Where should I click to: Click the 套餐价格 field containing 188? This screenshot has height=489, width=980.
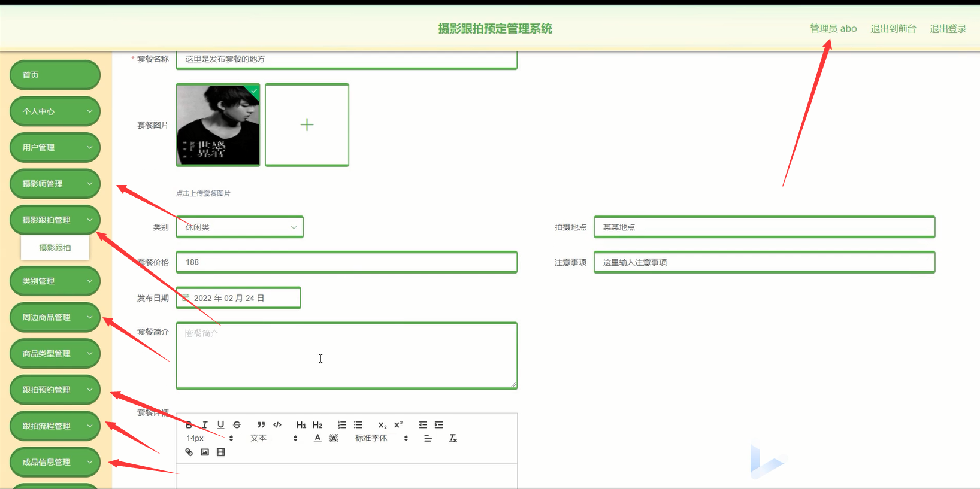[x=346, y=262]
